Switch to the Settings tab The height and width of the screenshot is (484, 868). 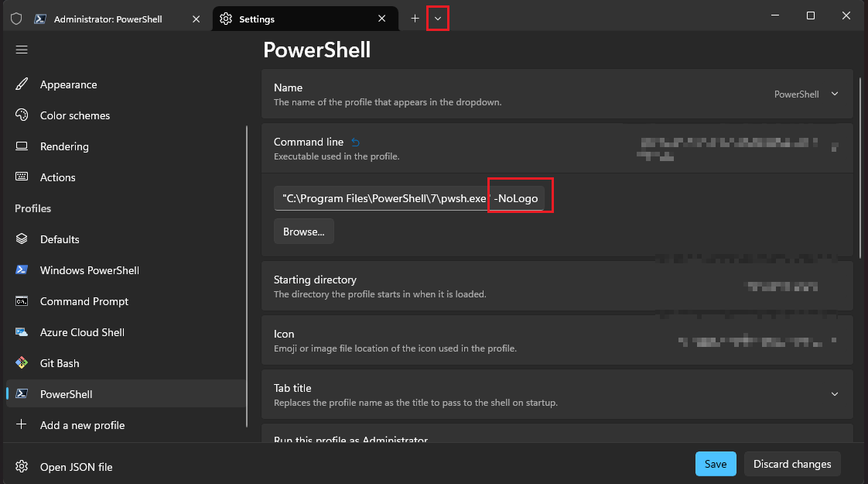click(x=306, y=19)
